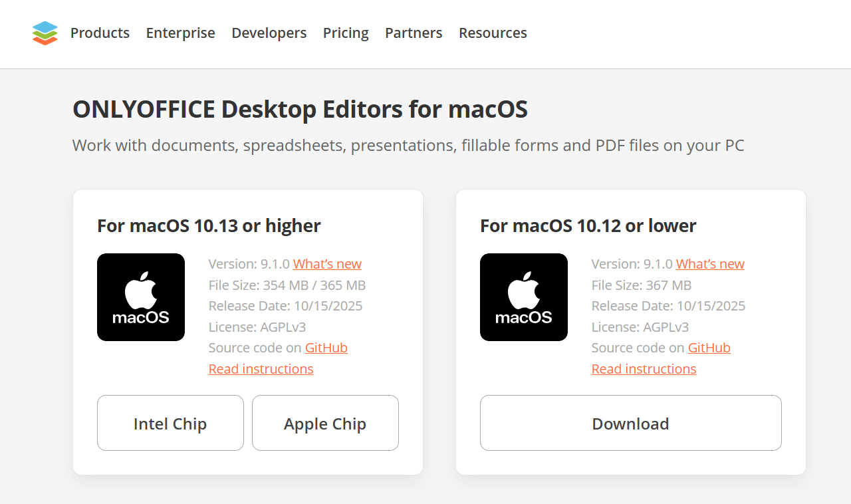The width and height of the screenshot is (851, 504).
Task: Open What's new for the macOS 10.13 version
Action: [x=327, y=264]
